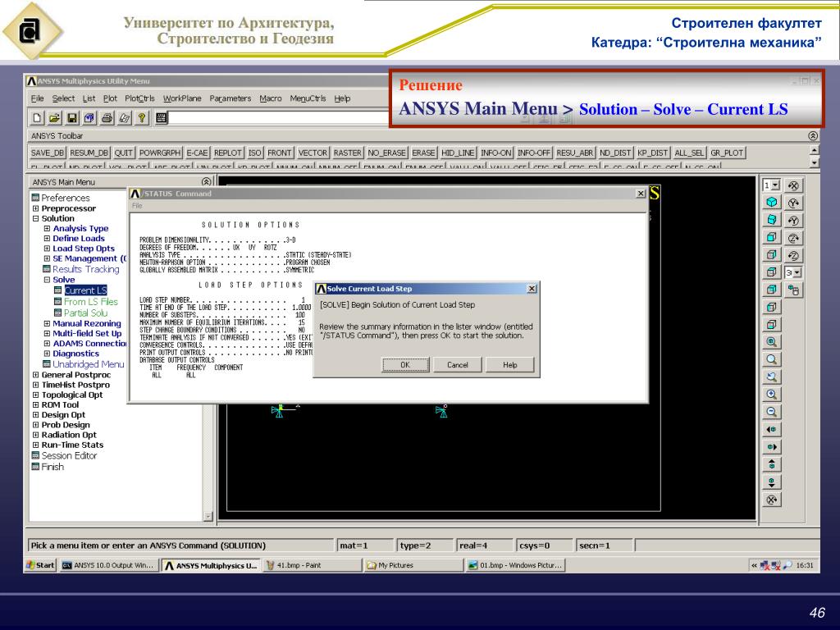Expand the TimeHist Postpro node

36,385
